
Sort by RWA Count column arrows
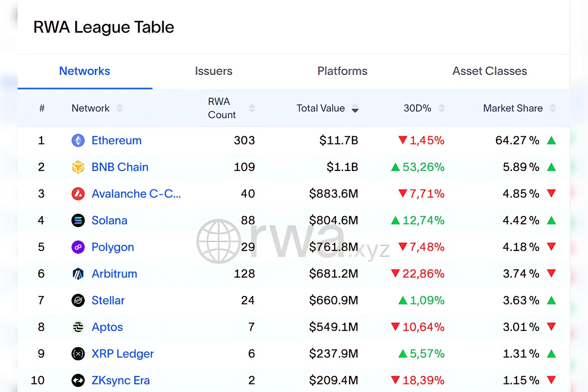(x=252, y=108)
